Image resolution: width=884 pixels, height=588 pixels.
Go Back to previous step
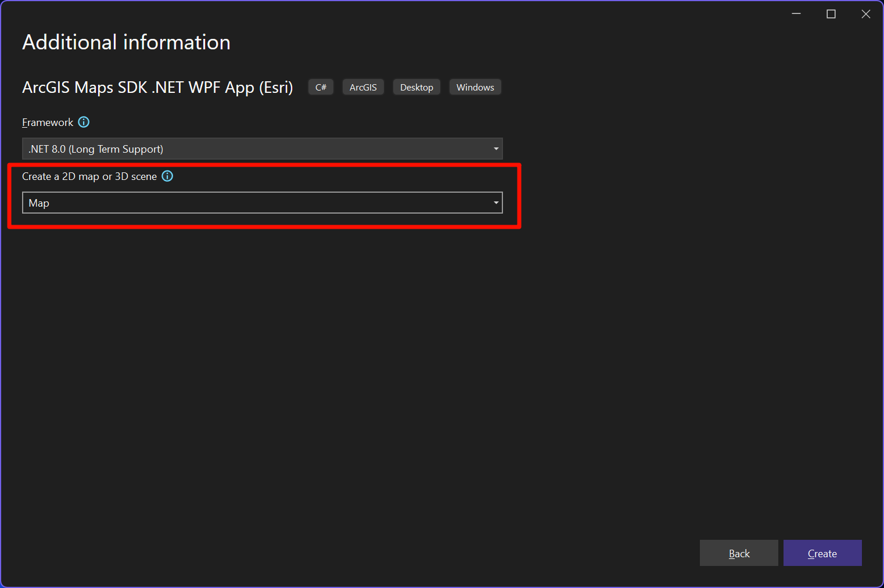tap(739, 553)
